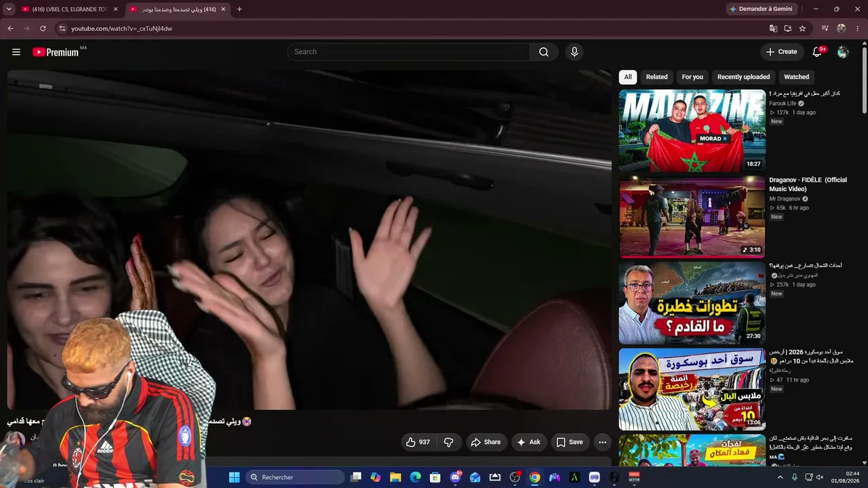The width and height of the screenshot is (868, 488).
Task: Click the '257k' view count text
Action: tap(783, 285)
